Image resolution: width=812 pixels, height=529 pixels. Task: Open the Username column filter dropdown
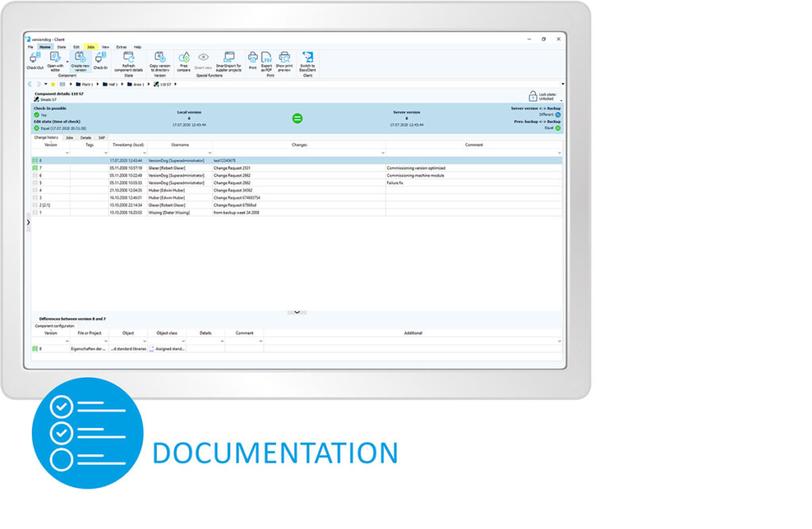(209, 153)
